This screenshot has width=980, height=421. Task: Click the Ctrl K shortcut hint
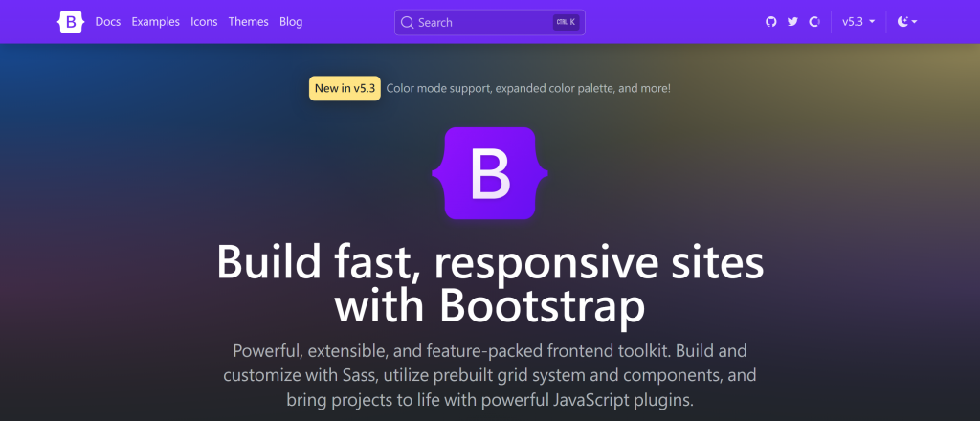(x=565, y=23)
